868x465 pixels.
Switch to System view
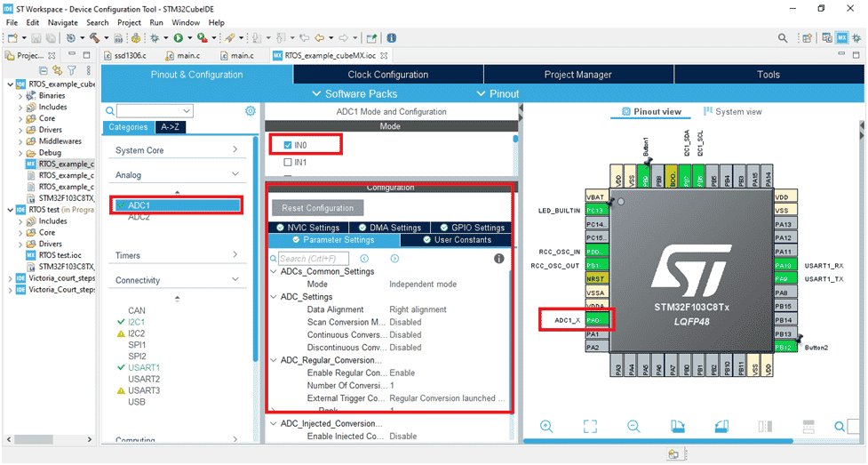(x=732, y=111)
